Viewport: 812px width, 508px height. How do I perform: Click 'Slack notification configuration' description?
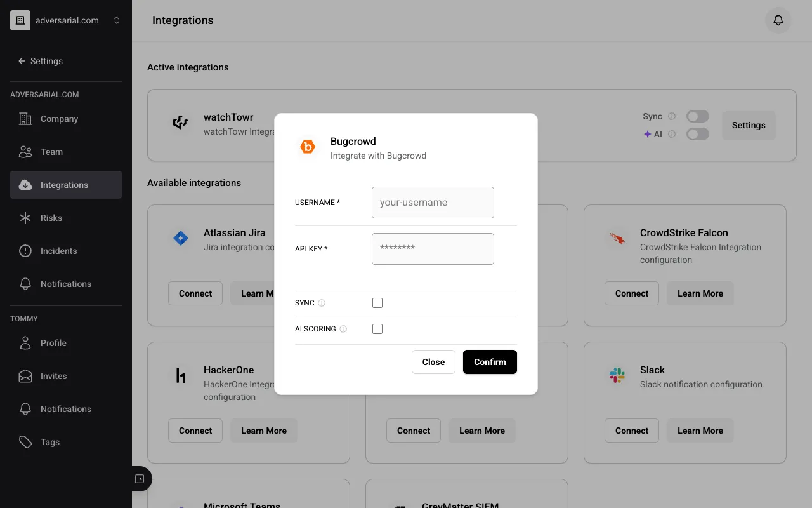[701, 384]
